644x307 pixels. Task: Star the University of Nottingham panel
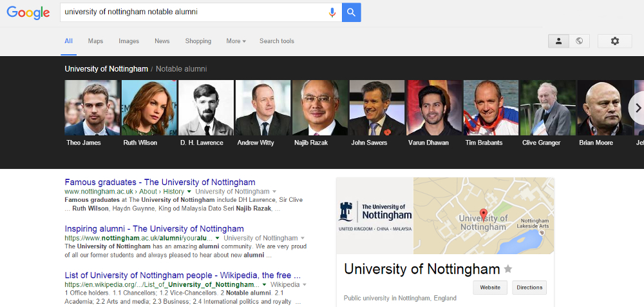(x=508, y=269)
